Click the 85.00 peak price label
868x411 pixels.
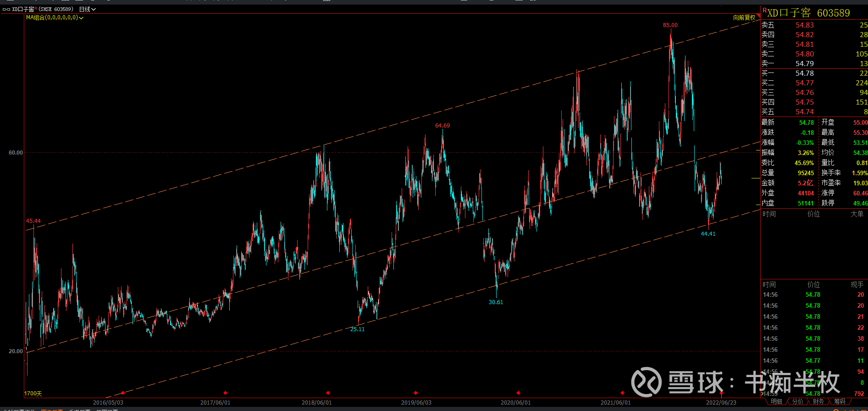click(670, 25)
